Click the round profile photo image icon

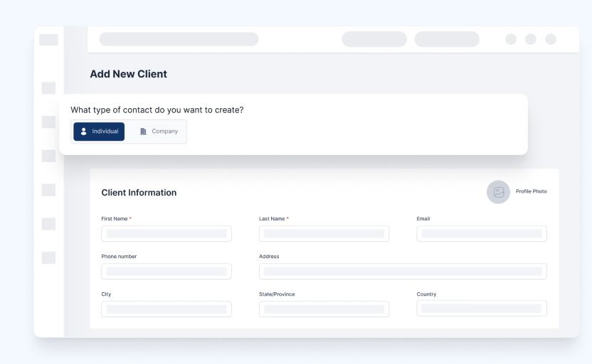click(498, 192)
